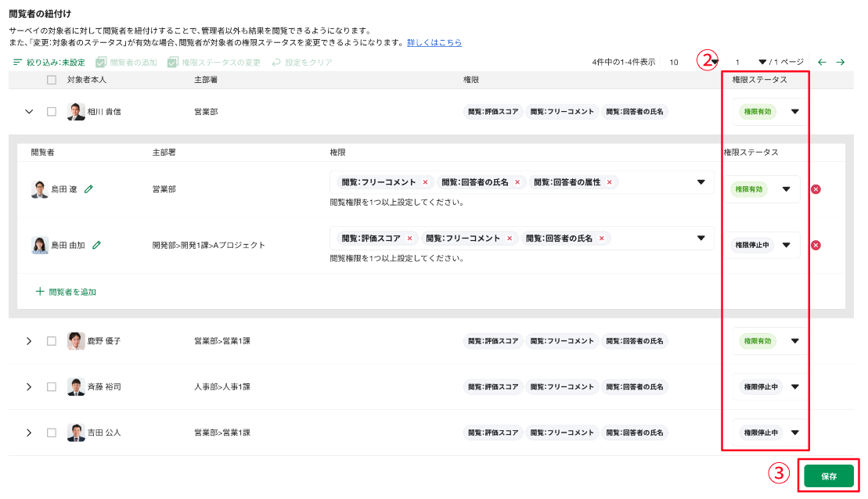This screenshot has height=499, width=868.
Task: Click 人事部>人事1課 cell
Action: [222, 386]
